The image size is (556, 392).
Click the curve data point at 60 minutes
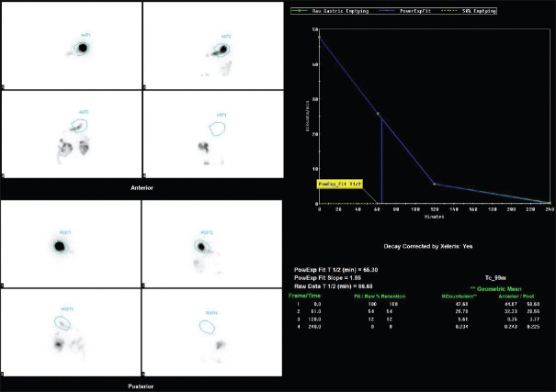point(378,114)
